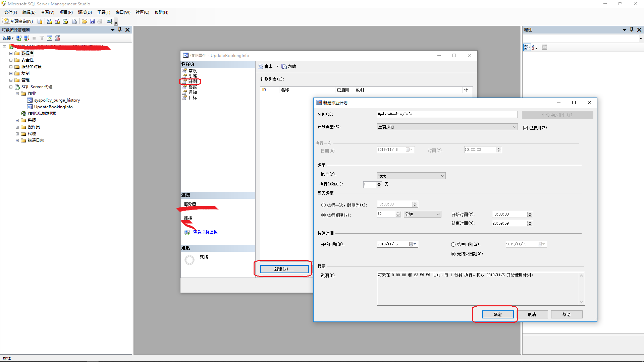Image resolution: width=644 pixels, height=362 pixels.
Task: Click the Analysis Services DMX Query icon
Action: [57, 21]
